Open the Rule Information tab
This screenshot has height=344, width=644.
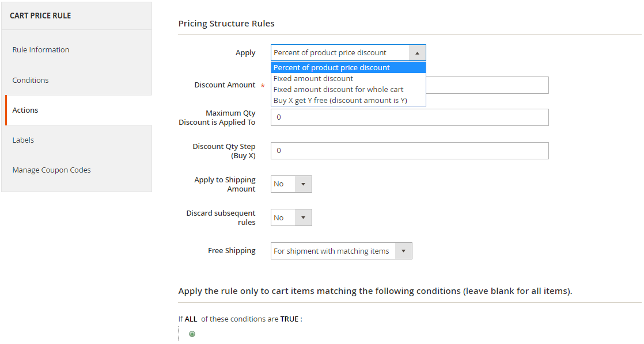pos(41,50)
